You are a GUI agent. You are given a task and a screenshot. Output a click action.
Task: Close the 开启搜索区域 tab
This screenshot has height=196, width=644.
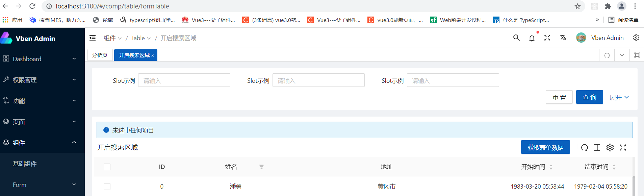click(x=153, y=55)
